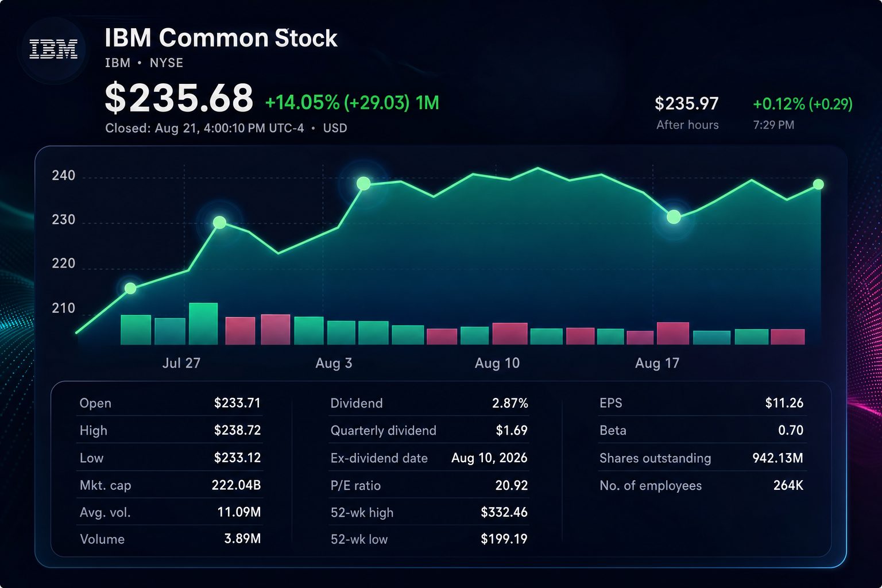This screenshot has height=588, width=882.
Task: Click the Aug 3 axis label
Action: (334, 363)
